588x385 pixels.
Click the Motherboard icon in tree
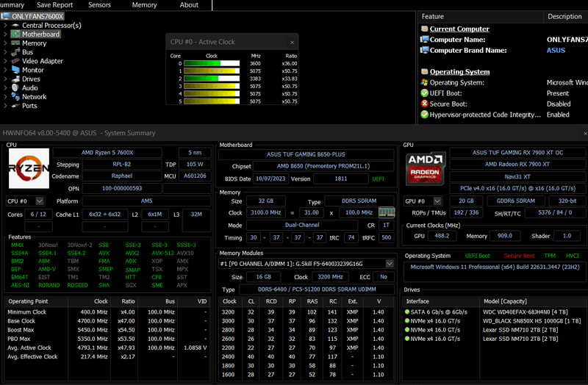pyautogui.click(x=15, y=34)
